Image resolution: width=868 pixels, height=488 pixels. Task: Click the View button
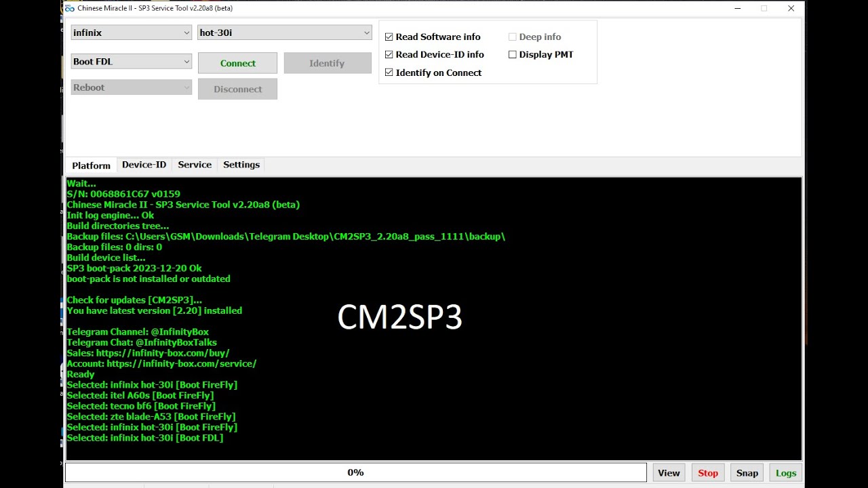(x=669, y=473)
